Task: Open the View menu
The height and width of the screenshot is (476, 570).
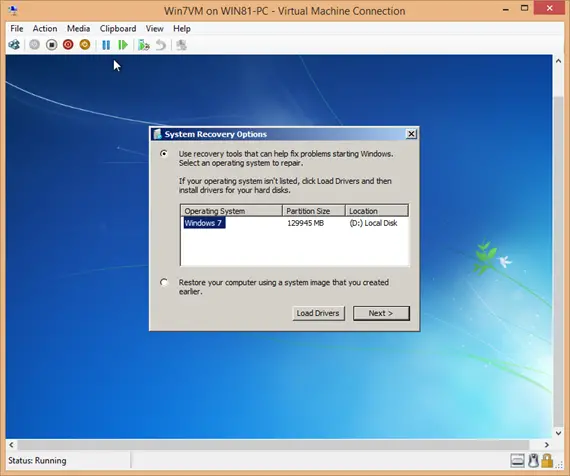Action: 154,28
